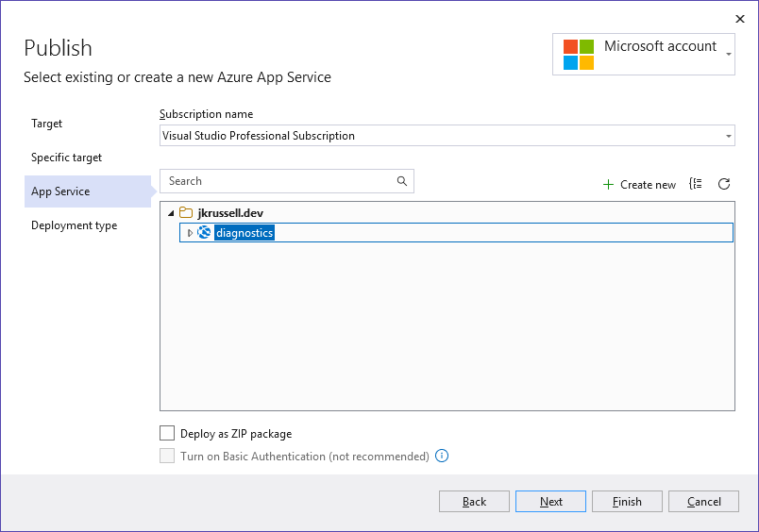Screen dimensions: 759x532
Task: Collapse the jkrussell.dev resource group
Action: pos(171,213)
